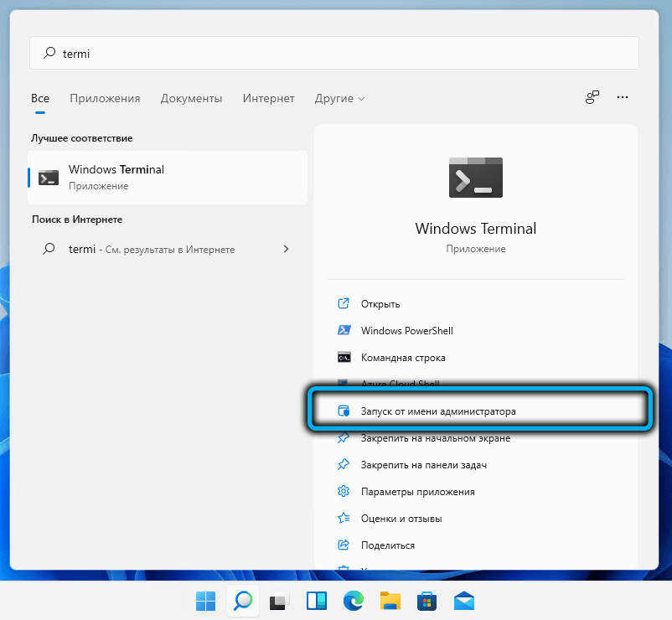Open File Explorer from the taskbar
The height and width of the screenshot is (620, 672).
pyautogui.click(x=390, y=601)
